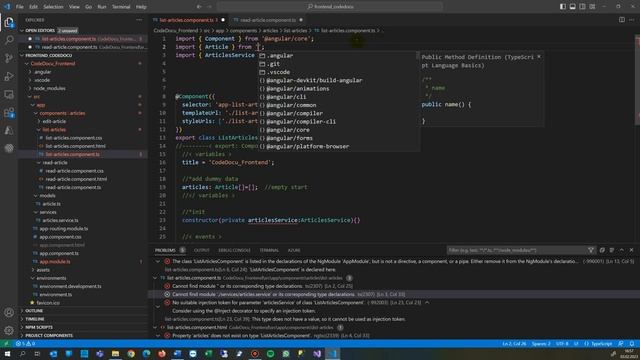This screenshot has height=360, width=640.
Task: Open app.module.ts in the explorer
Action: (x=55, y=261)
